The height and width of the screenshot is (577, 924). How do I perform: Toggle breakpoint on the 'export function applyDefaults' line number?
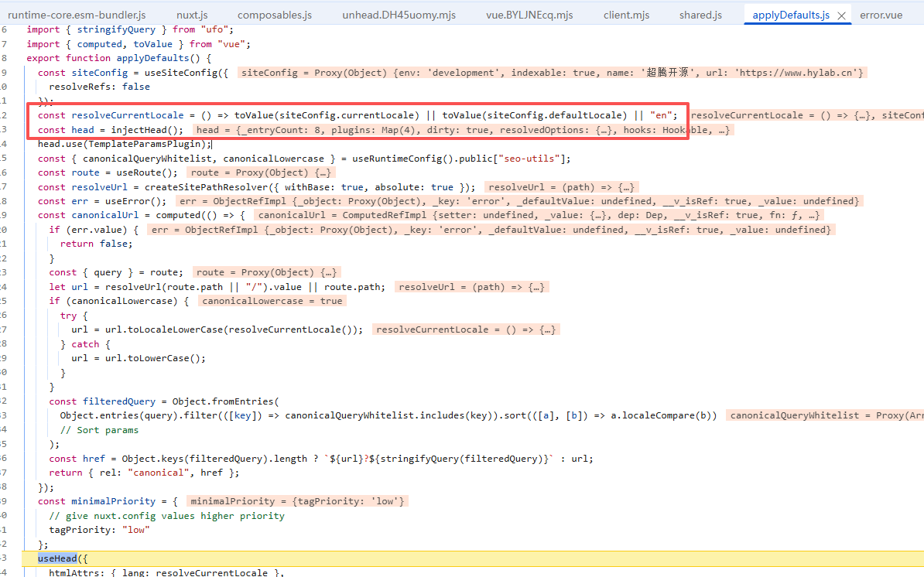point(5,58)
